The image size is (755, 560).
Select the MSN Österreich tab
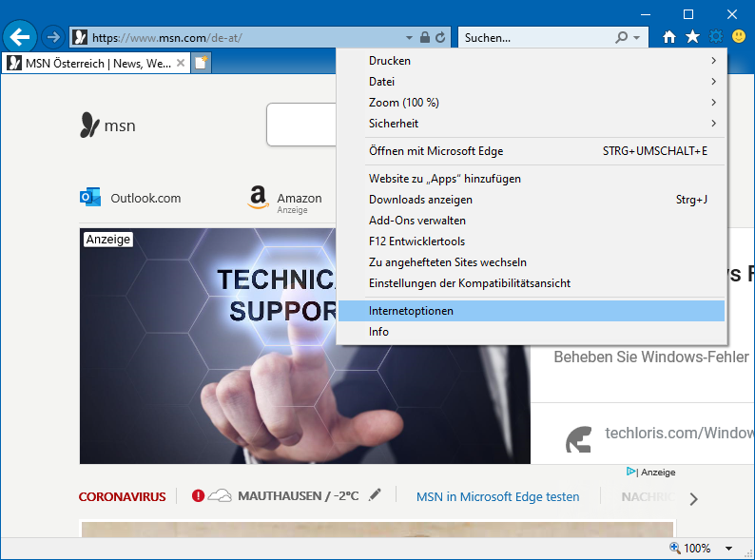95,63
